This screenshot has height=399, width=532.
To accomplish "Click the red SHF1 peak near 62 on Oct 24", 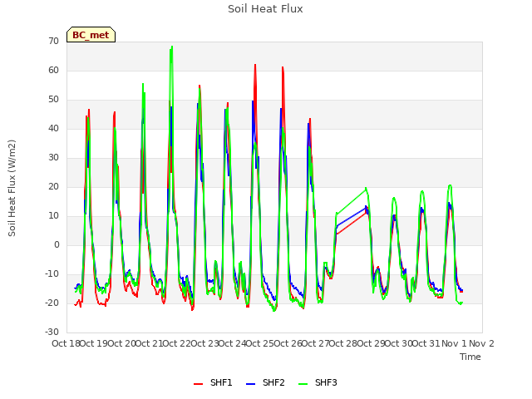I will click(x=255, y=65).
